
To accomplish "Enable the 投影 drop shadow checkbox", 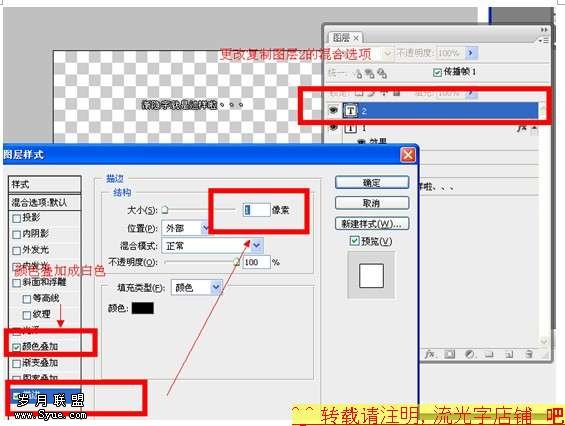I will 17,218.
